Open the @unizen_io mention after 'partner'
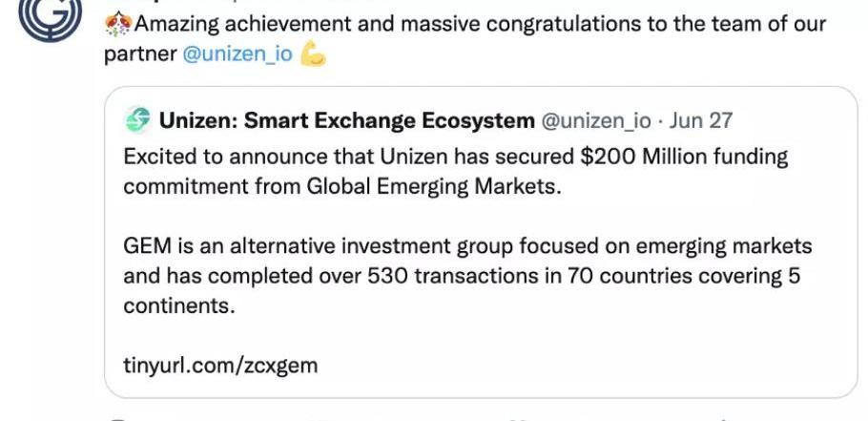 [238, 54]
